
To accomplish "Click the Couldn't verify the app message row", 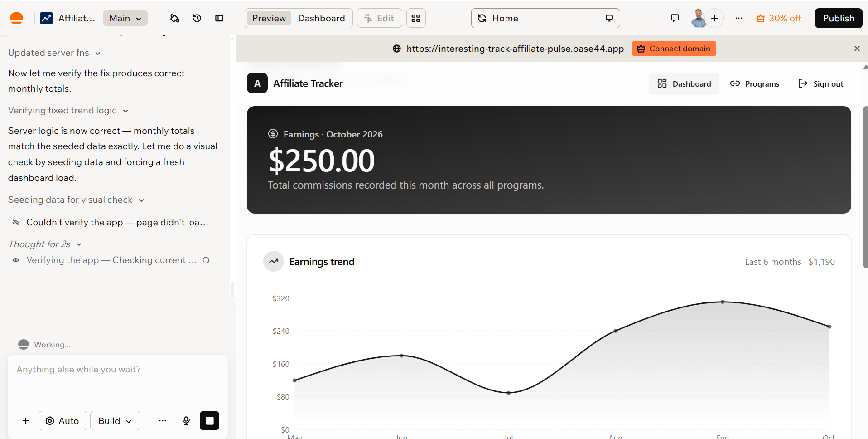I will pos(111,222).
